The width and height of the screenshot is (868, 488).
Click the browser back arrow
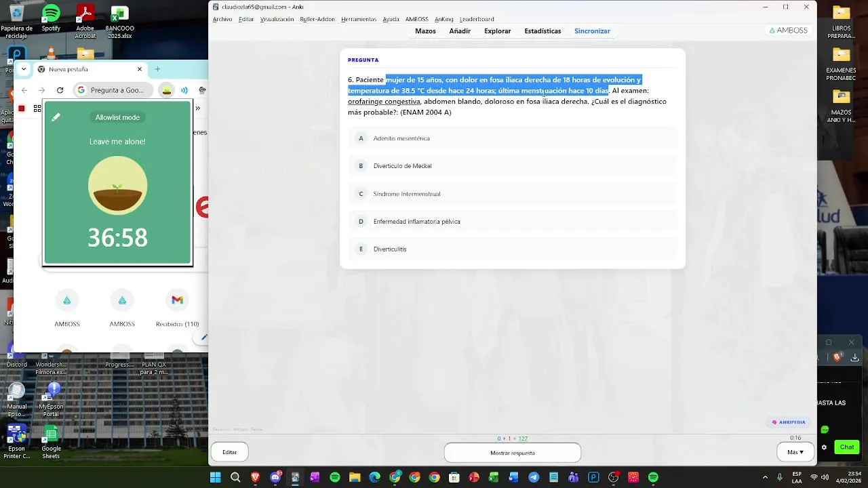click(x=24, y=90)
